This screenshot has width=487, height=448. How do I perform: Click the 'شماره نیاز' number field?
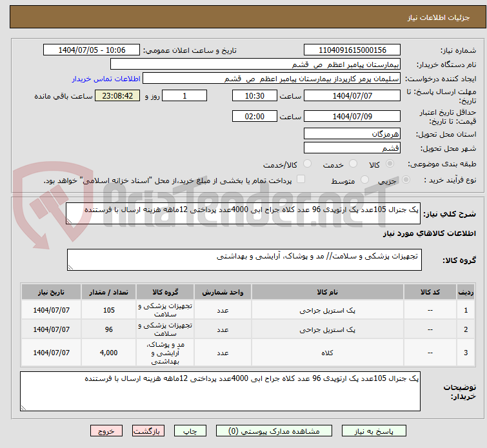tap(352, 50)
